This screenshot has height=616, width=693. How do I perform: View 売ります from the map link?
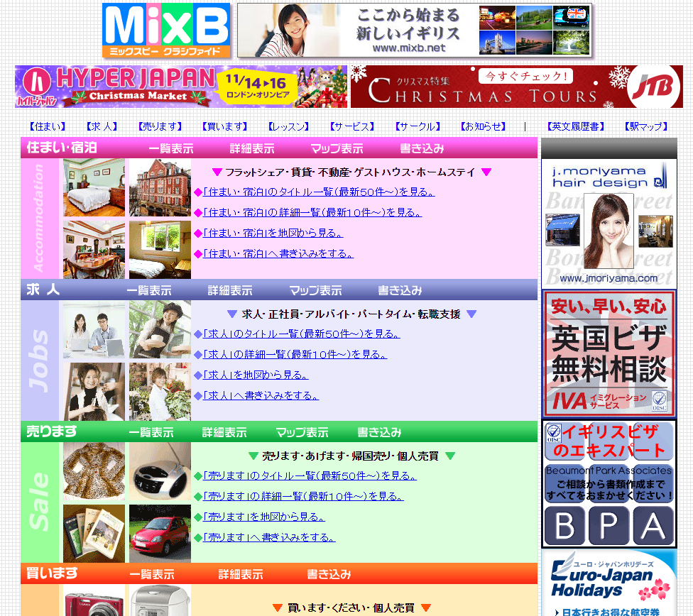coord(264,517)
